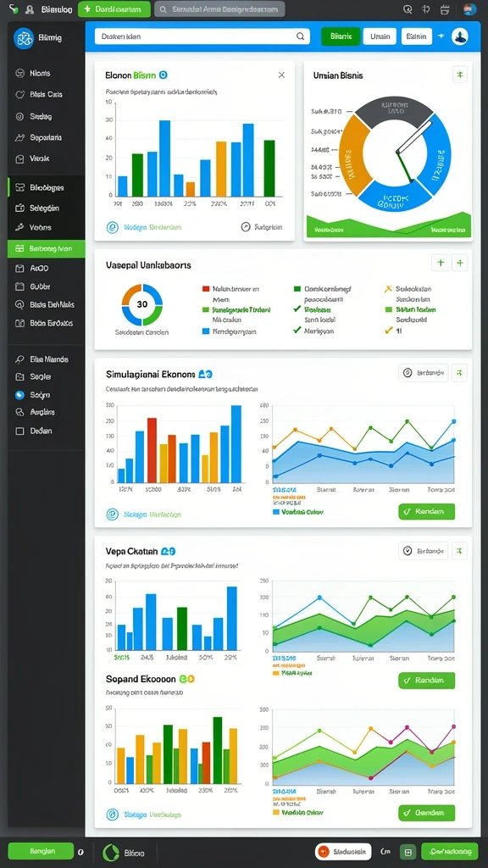Click the top bar search icon at right

point(408,8)
